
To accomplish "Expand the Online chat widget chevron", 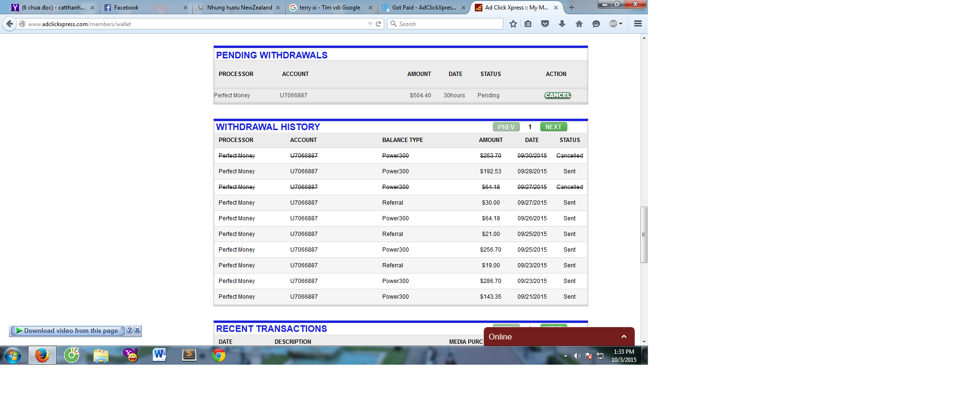I will click(624, 337).
